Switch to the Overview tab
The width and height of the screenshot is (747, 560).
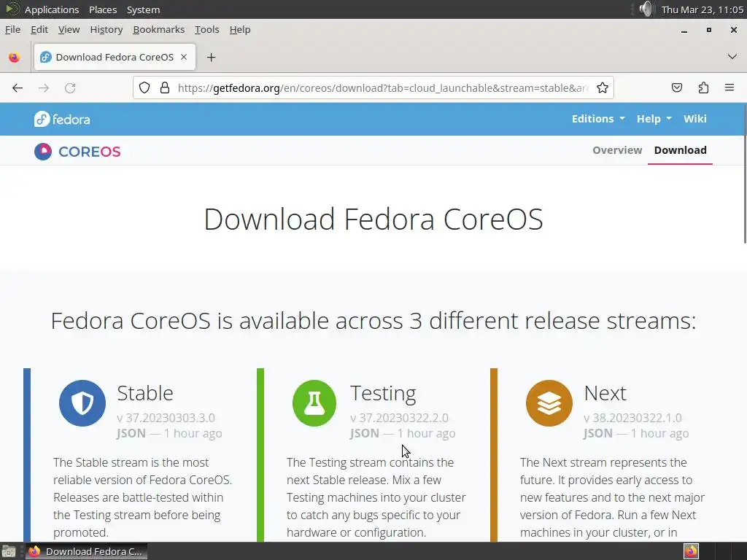(617, 150)
